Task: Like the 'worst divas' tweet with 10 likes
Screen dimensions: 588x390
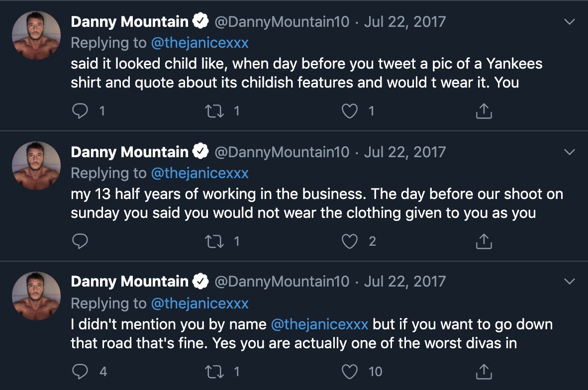Action: coord(350,372)
